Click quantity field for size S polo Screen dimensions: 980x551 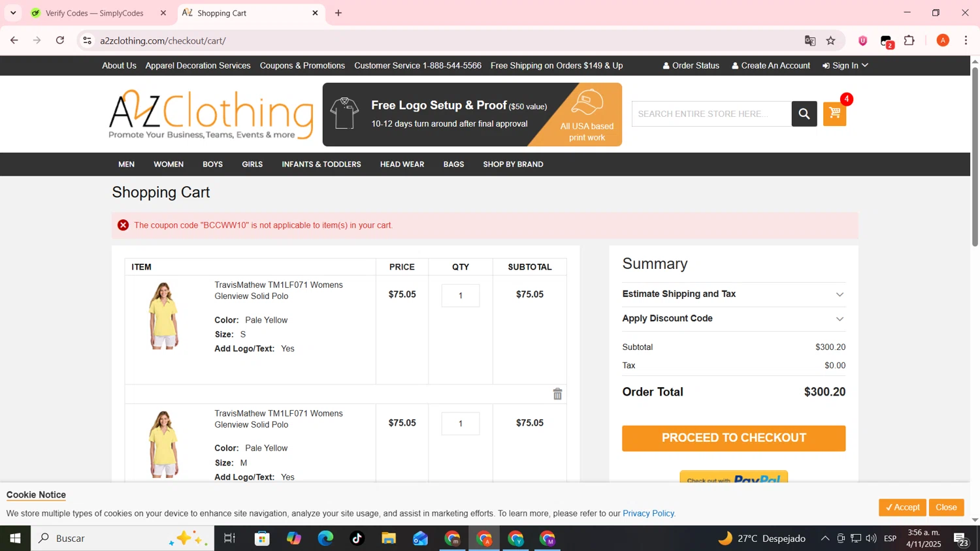461,296
